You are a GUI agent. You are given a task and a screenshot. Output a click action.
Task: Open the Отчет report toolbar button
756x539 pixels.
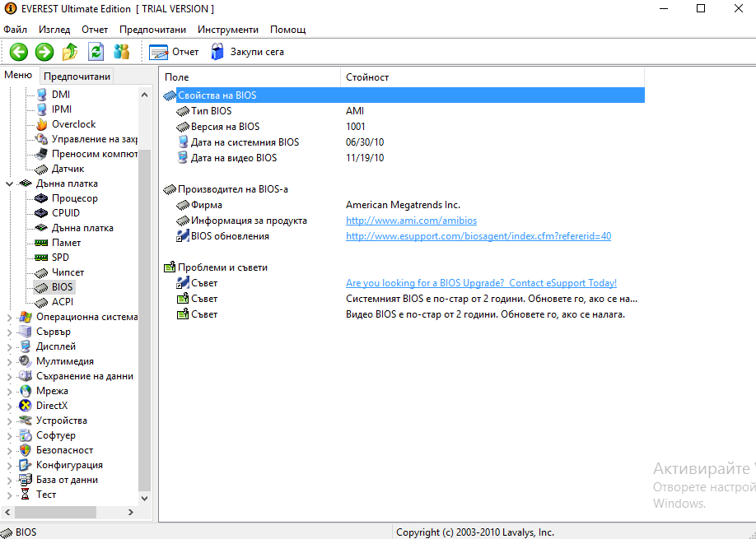tap(174, 52)
